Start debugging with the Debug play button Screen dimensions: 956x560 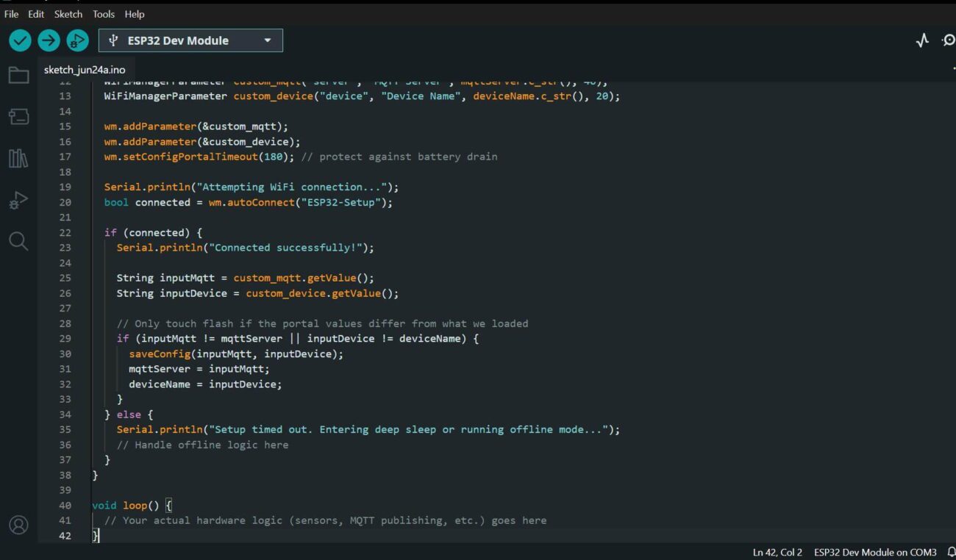[x=77, y=40]
